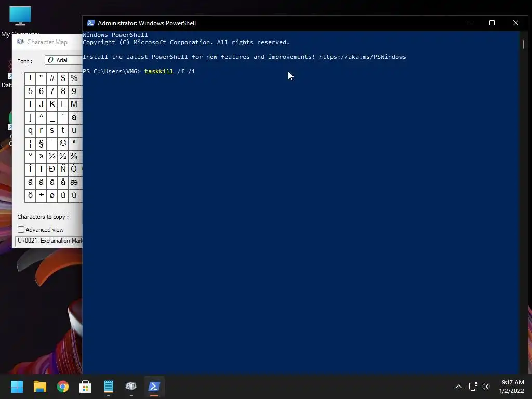Select the digit 8 character cell

[63, 91]
